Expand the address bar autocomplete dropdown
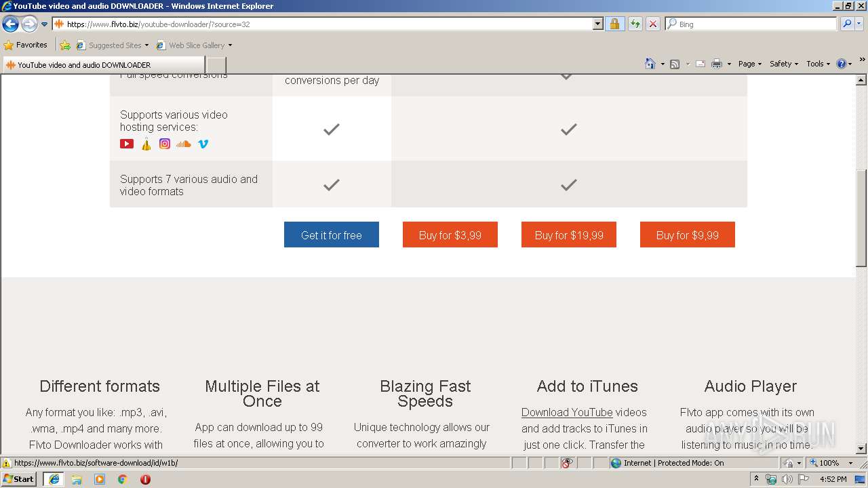Viewport: 868px width, 488px height. (x=597, y=24)
